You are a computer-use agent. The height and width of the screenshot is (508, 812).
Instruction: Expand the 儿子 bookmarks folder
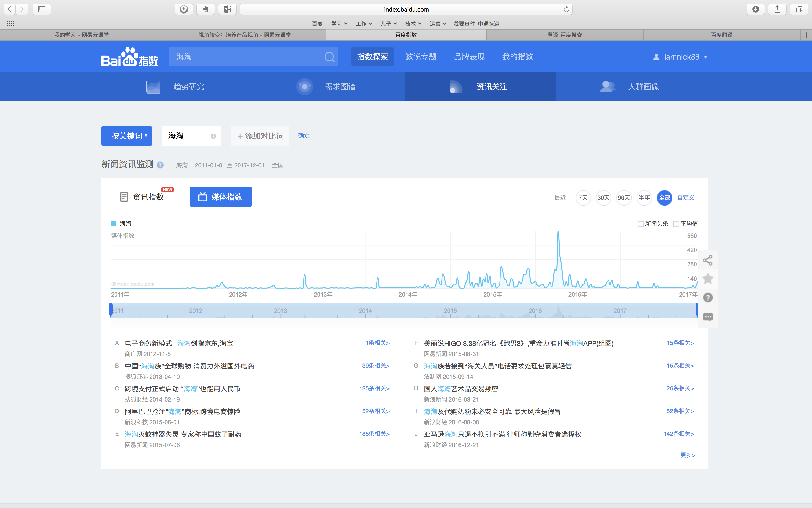(x=389, y=23)
